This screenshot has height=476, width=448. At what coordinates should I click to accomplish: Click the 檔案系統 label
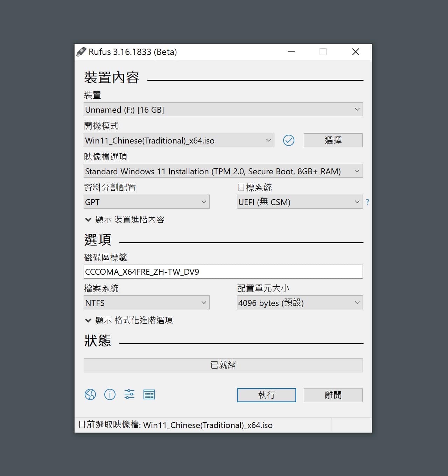tap(101, 288)
